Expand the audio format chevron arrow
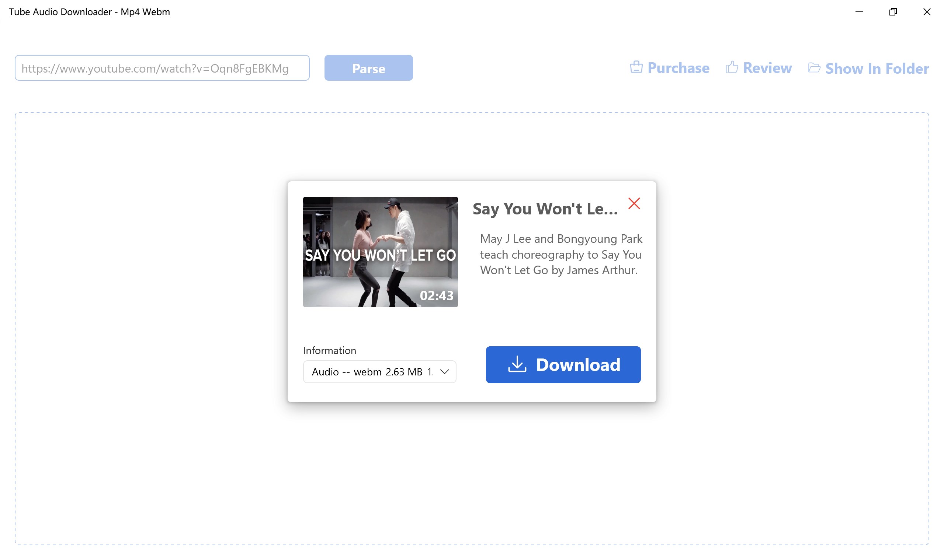944x560 pixels. 444,372
